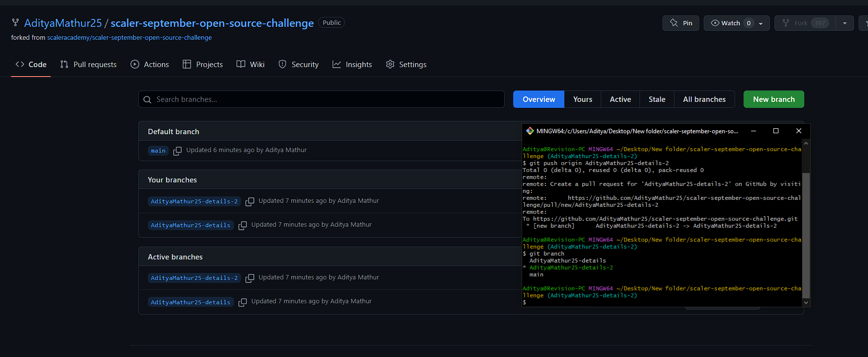
Task: Open the Actions tab
Action: tap(149, 64)
